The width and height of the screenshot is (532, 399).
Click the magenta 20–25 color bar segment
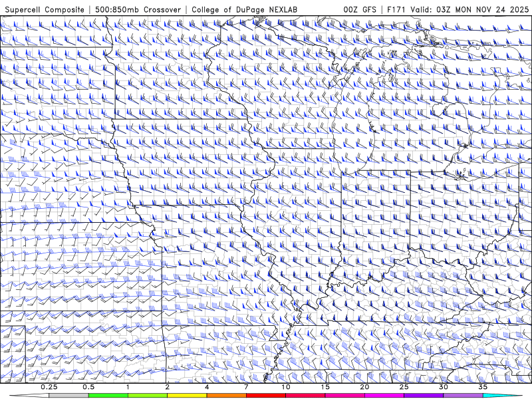point(384,396)
